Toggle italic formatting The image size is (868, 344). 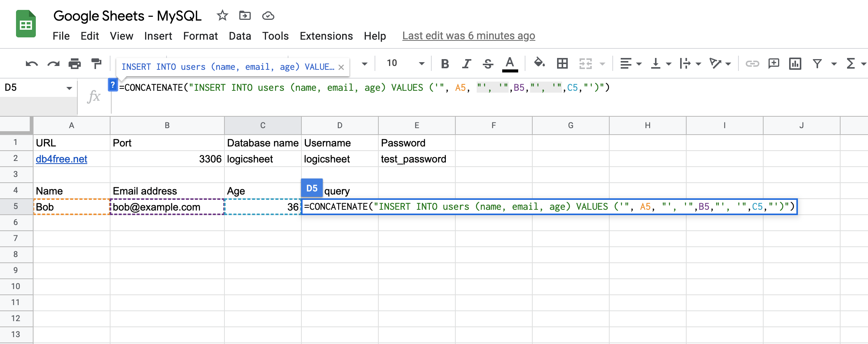click(x=466, y=64)
